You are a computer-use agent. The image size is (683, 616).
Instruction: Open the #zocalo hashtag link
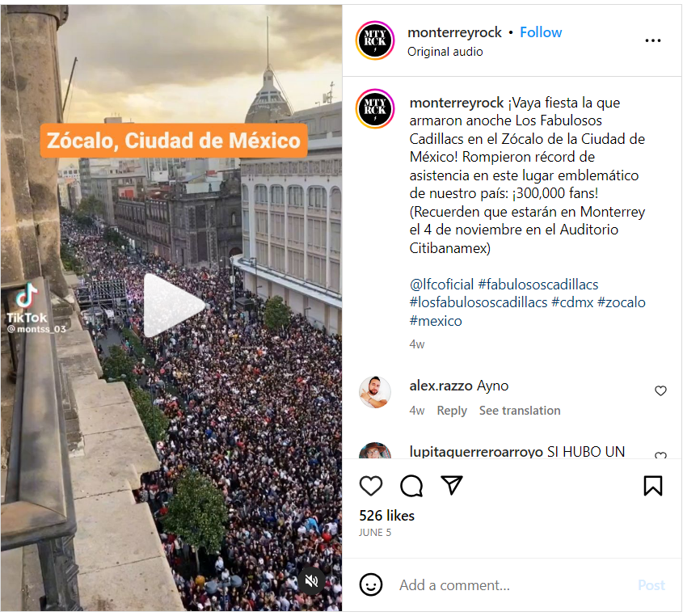622,302
